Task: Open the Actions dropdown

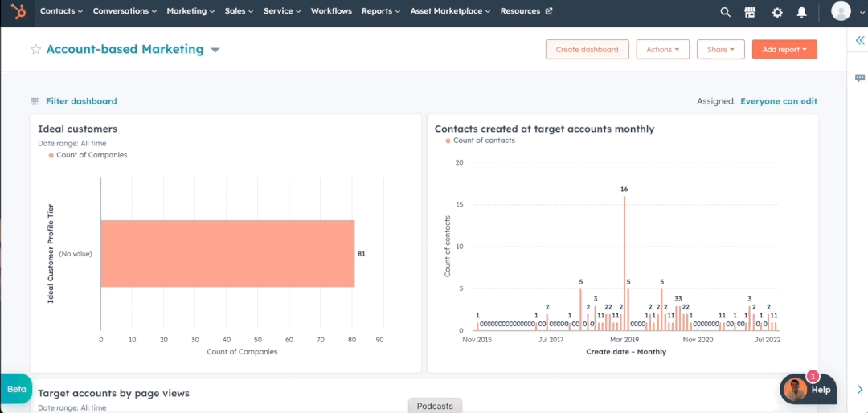Action: tap(662, 50)
